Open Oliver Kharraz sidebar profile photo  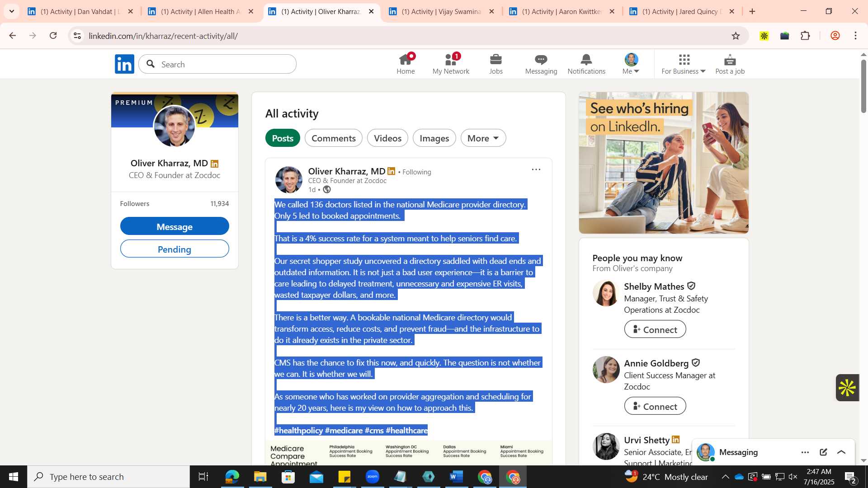[x=175, y=127]
